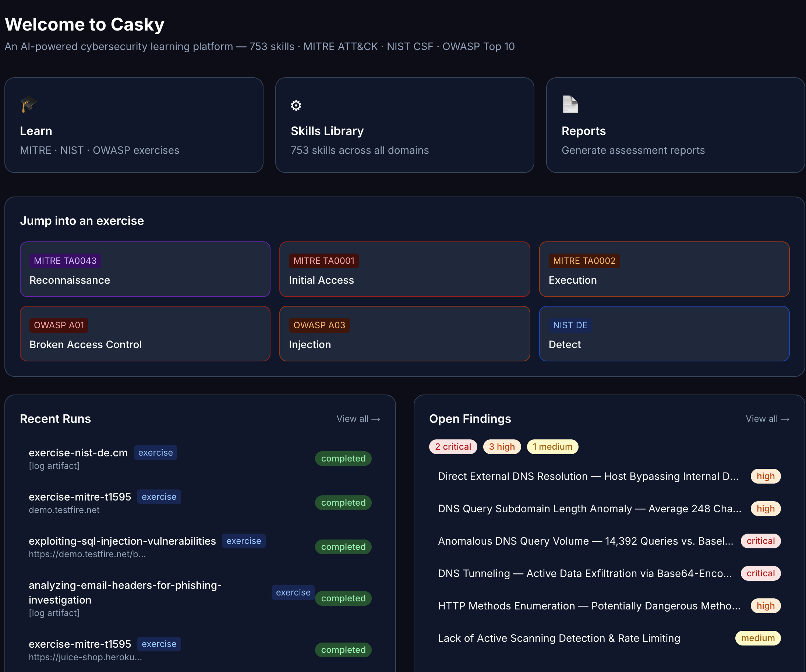806x672 pixels.
Task: Launch the Injection exercise
Action: click(404, 333)
